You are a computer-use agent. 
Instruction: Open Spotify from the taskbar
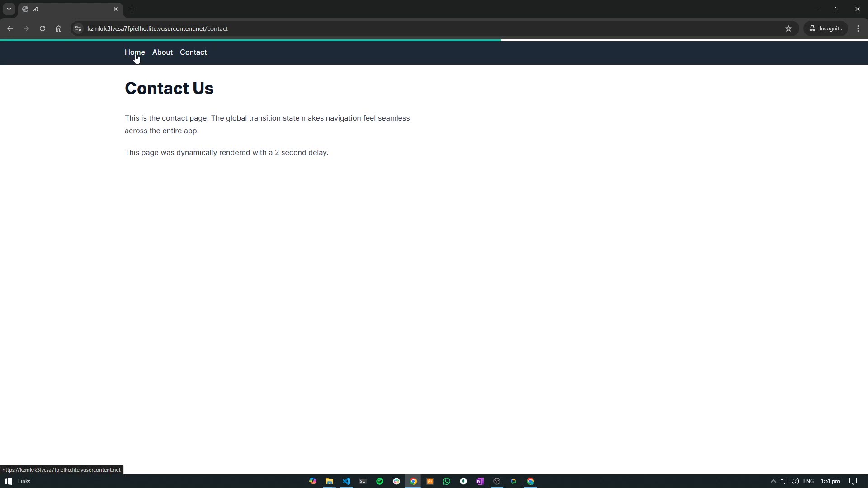(x=379, y=481)
